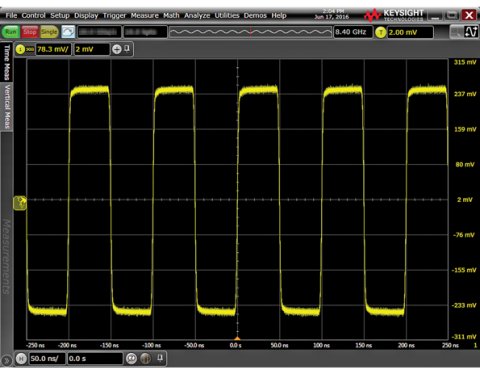
Task: Click the waveform memory overview bar
Action: [251, 32]
